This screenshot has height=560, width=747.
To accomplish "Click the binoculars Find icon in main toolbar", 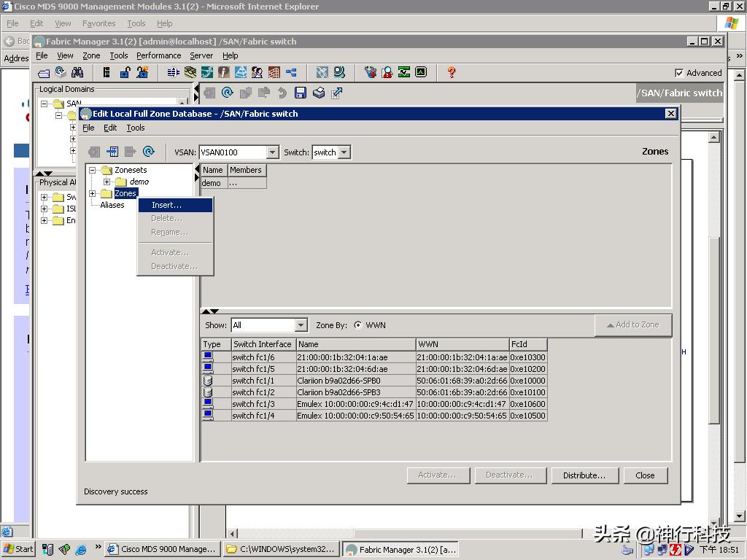I will click(77, 72).
